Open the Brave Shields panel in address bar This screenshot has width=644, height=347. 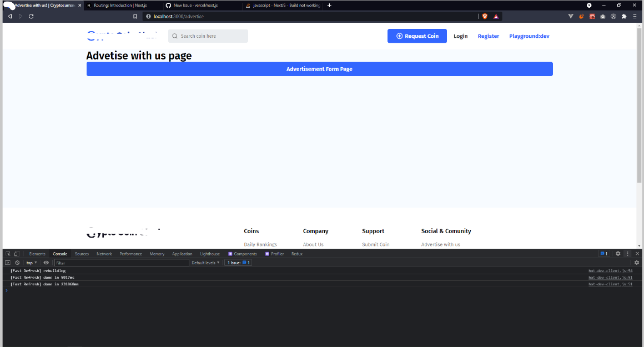485,16
